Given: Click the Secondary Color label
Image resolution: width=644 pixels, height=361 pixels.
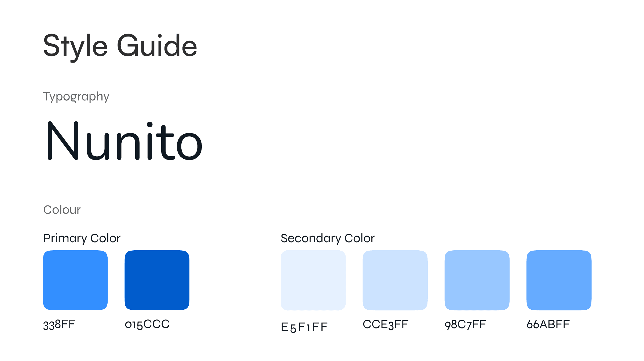Looking at the screenshot, I should tap(327, 239).
